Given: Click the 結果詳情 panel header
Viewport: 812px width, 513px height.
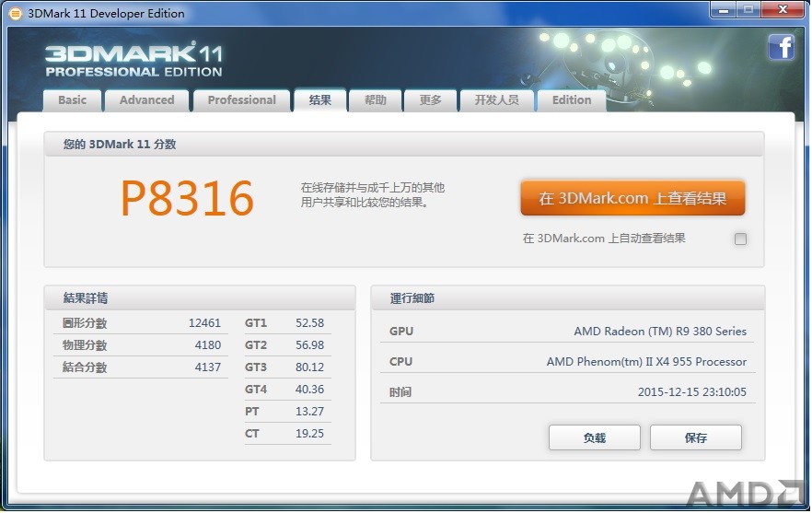Looking at the screenshot, I should (x=200, y=298).
